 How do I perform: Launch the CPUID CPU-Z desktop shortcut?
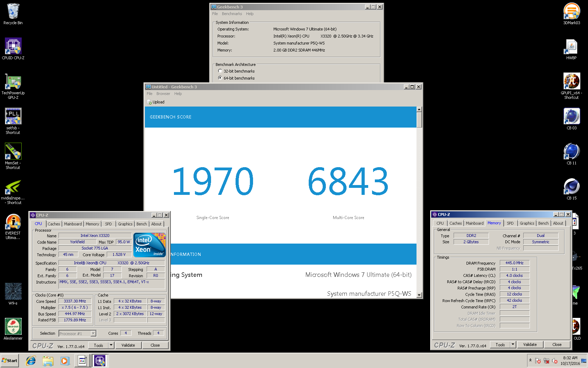click(13, 49)
